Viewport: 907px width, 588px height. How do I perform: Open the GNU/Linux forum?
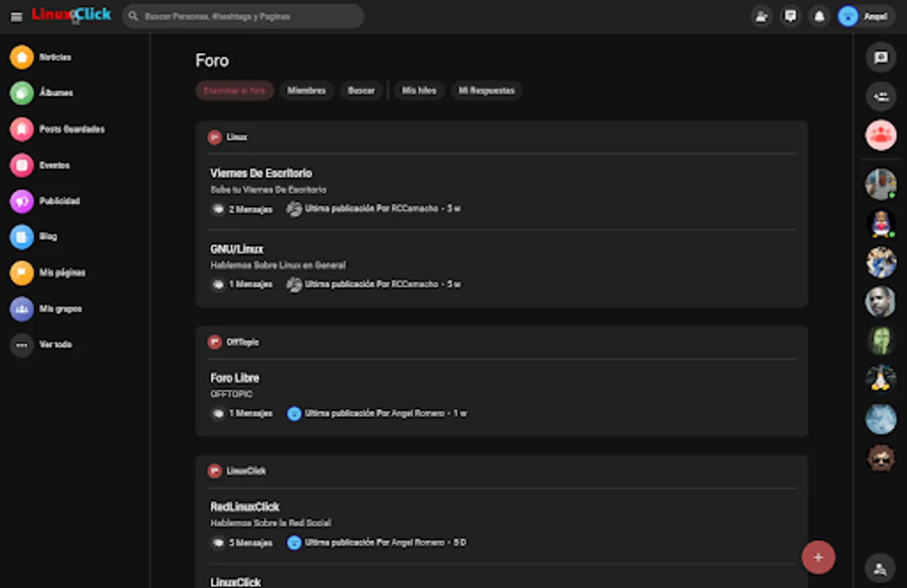click(237, 249)
